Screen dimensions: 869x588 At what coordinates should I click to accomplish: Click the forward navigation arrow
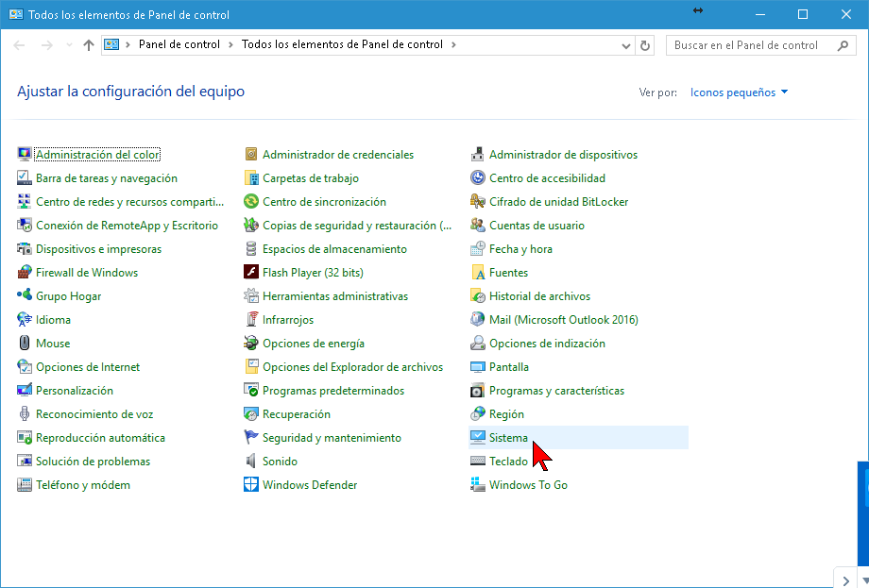[x=47, y=45]
